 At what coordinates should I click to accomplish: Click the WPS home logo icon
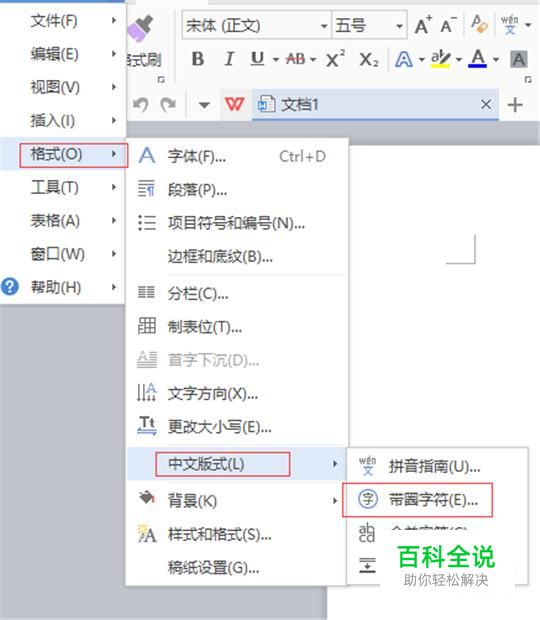tap(234, 104)
